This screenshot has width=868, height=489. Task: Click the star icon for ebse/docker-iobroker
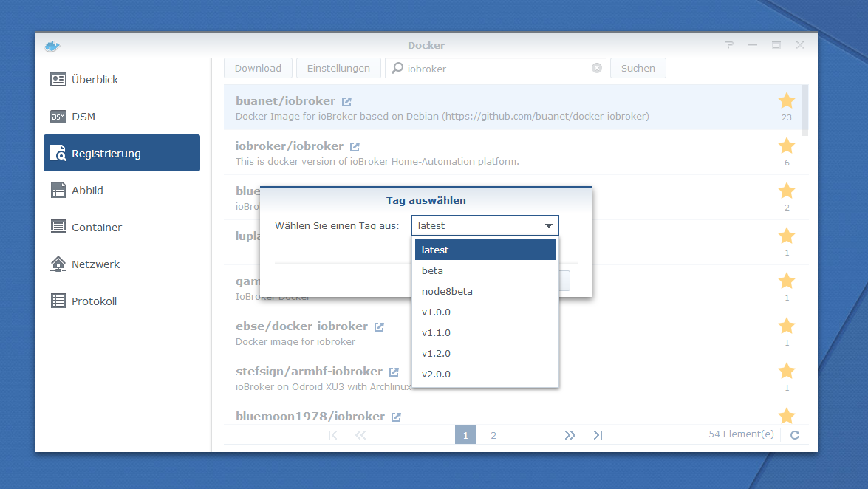[x=787, y=326]
